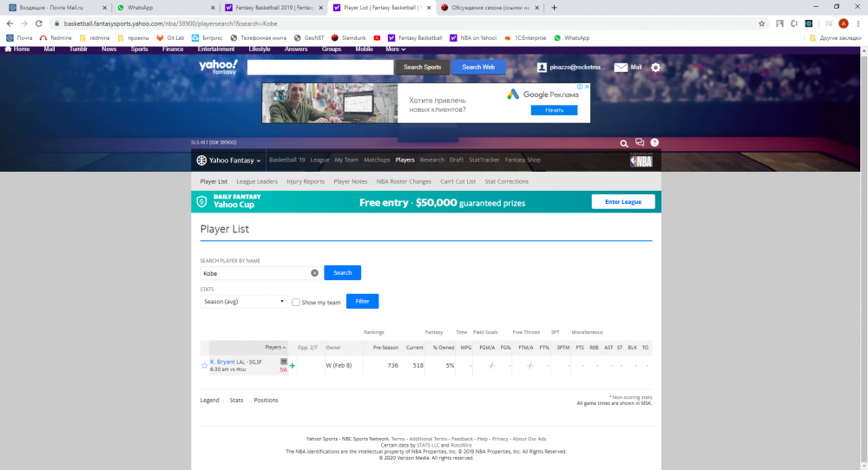868x470 pixels.
Task: Open the help question mark icon
Action: tap(654, 143)
